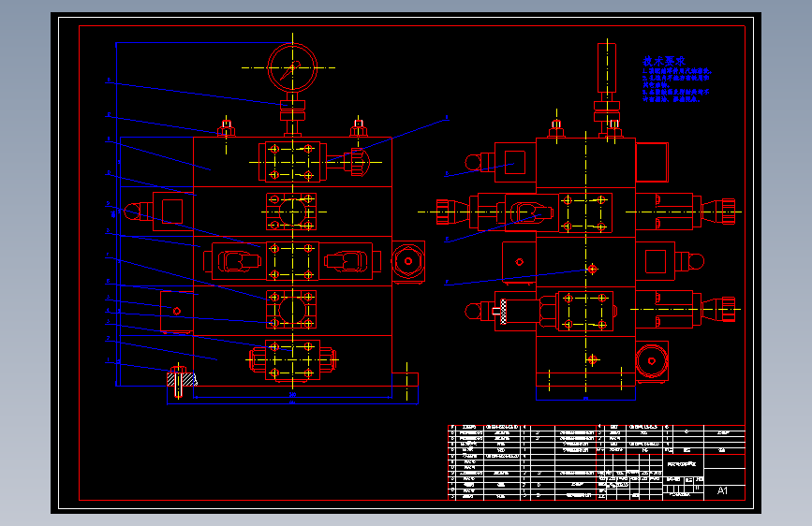Click the tall cylinder atop the right view
The height and width of the screenshot is (526, 812).
click(x=607, y=67)
